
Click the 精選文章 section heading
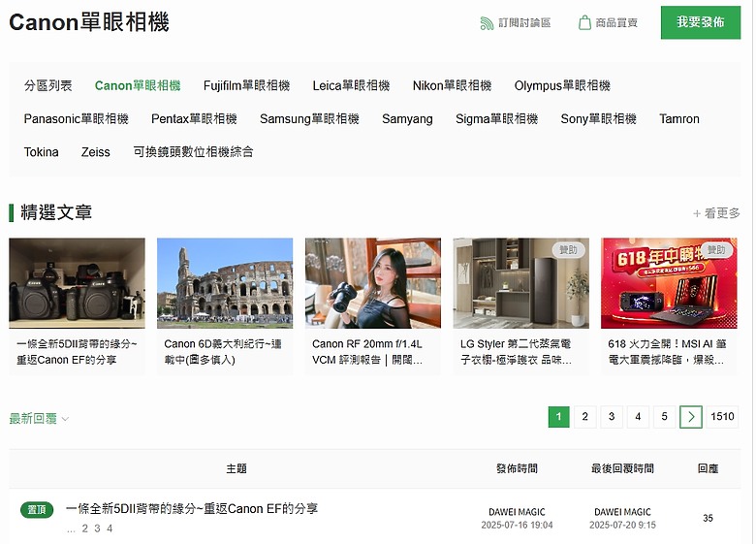[x=56, y=212]
